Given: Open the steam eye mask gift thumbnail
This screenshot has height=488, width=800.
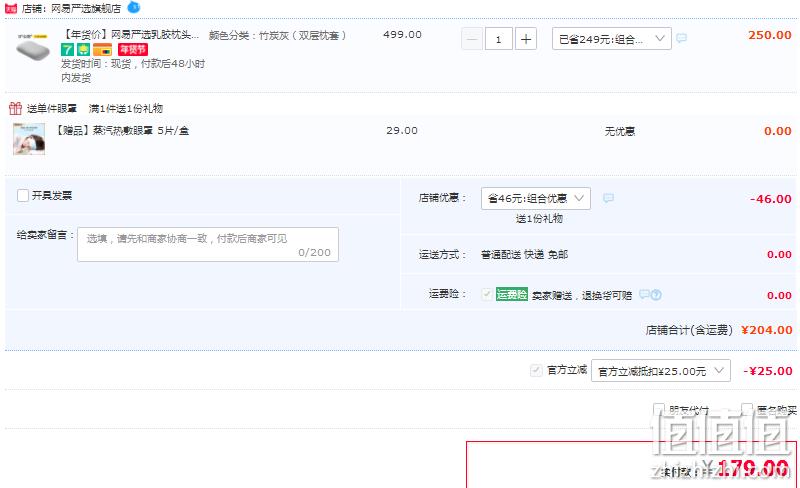Looking at the screenshot, I should pos(29,138).
